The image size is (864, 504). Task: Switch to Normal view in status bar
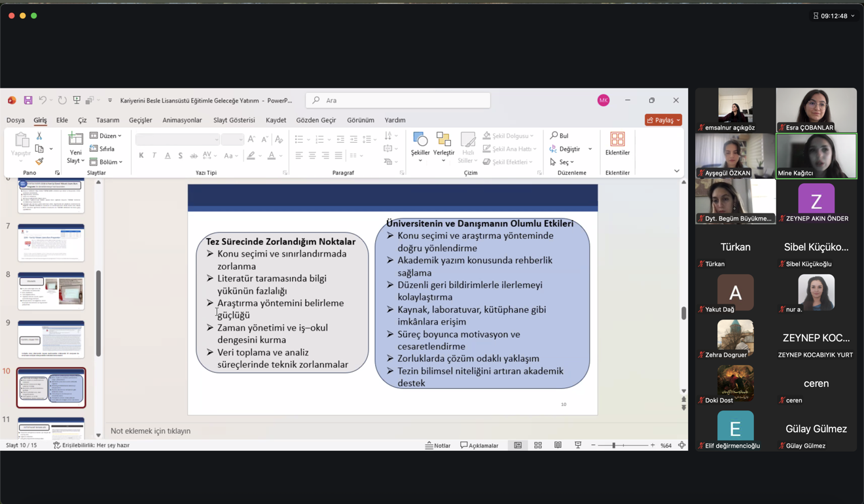coord(518,445)
